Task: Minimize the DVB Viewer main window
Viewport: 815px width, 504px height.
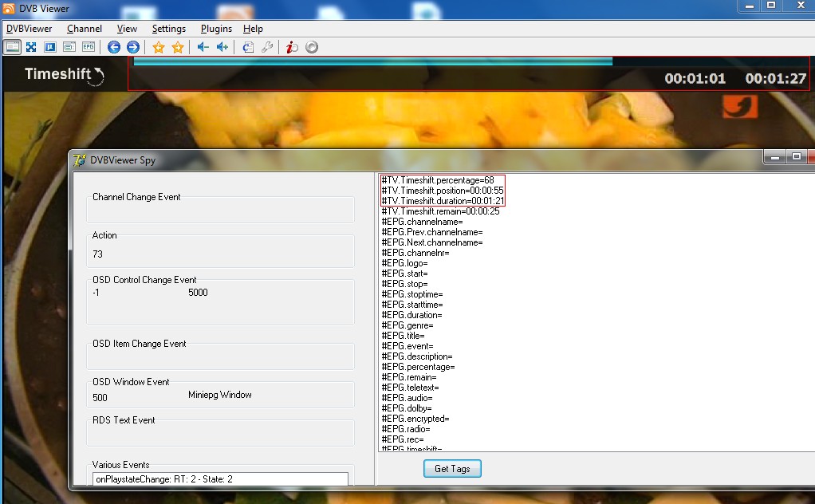Action: (x=750, y=6)
